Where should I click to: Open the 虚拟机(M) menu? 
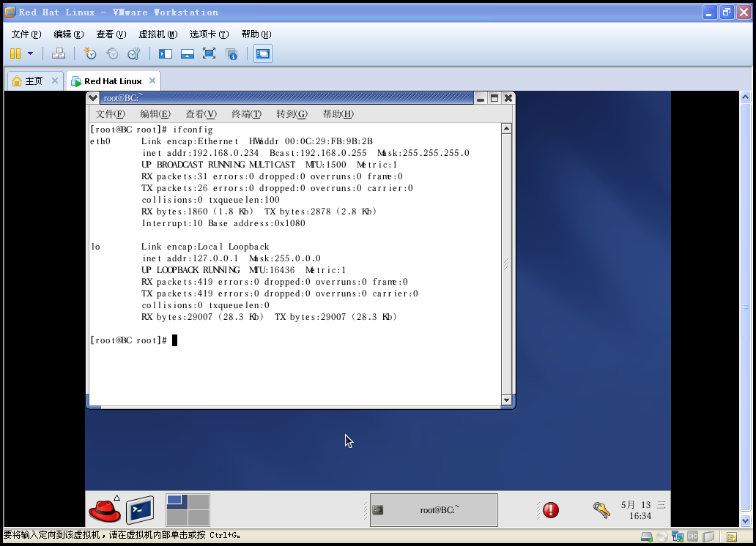coord(158,34)
